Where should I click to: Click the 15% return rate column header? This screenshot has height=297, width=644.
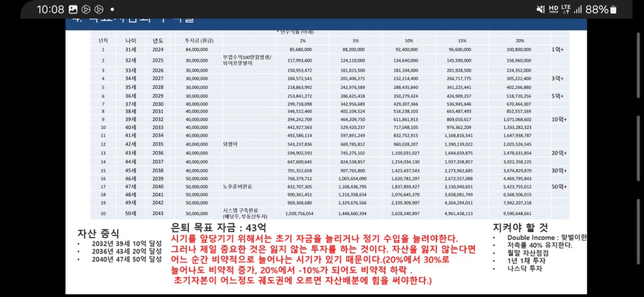coord(461,40)
